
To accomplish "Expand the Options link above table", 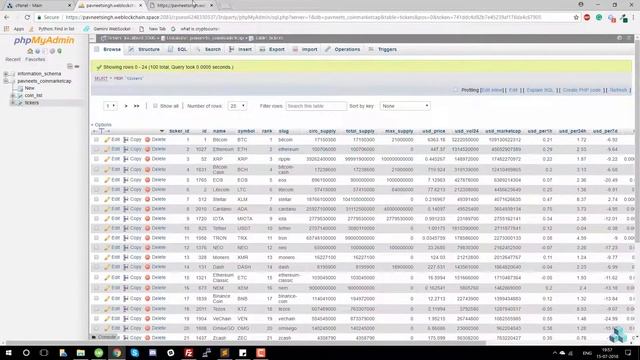I will pos(102,124).
